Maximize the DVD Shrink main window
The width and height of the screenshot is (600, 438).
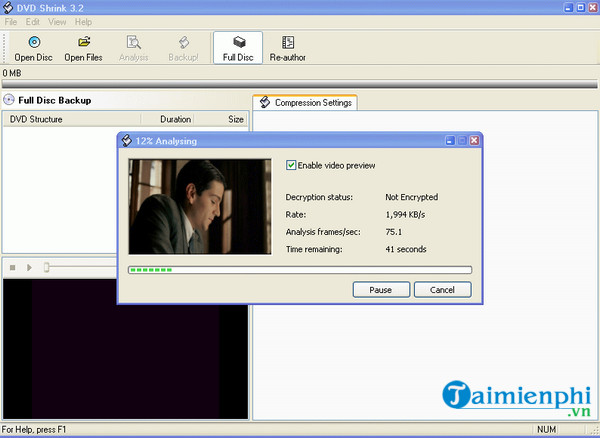click(581, 7)
